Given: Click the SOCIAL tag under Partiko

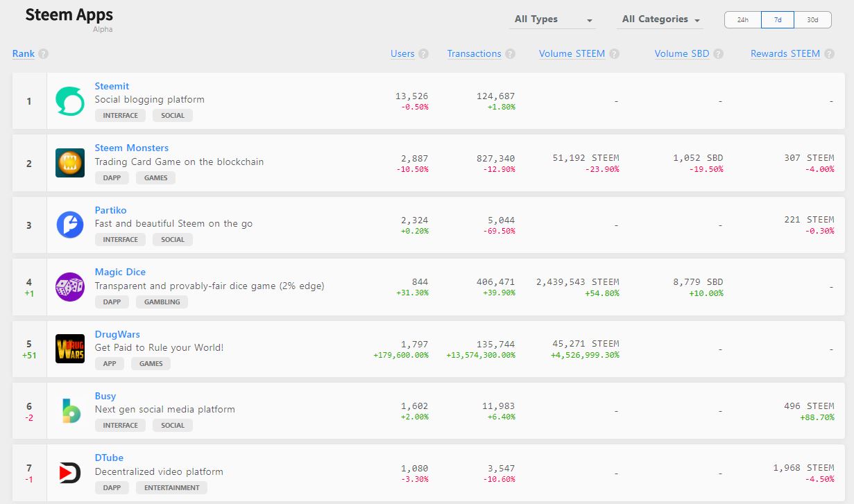Looking at the screenshot, I should pyautogui.click(x=173, y=240).
